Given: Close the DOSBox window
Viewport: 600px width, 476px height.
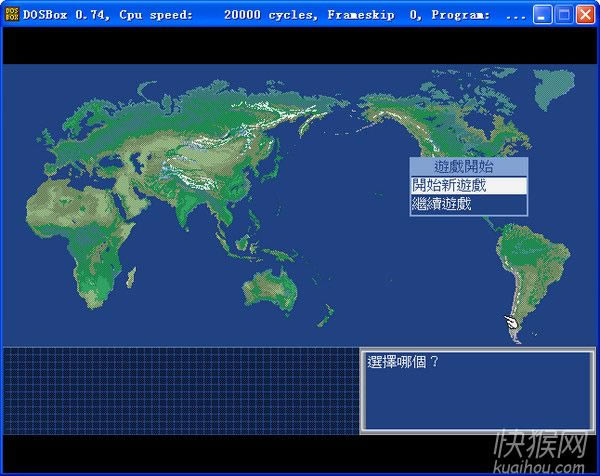Looking at the screenshot, I should coord(585,14).
